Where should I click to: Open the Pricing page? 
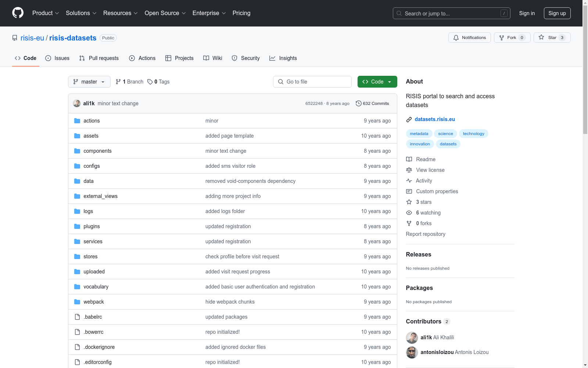coord(241,13)
